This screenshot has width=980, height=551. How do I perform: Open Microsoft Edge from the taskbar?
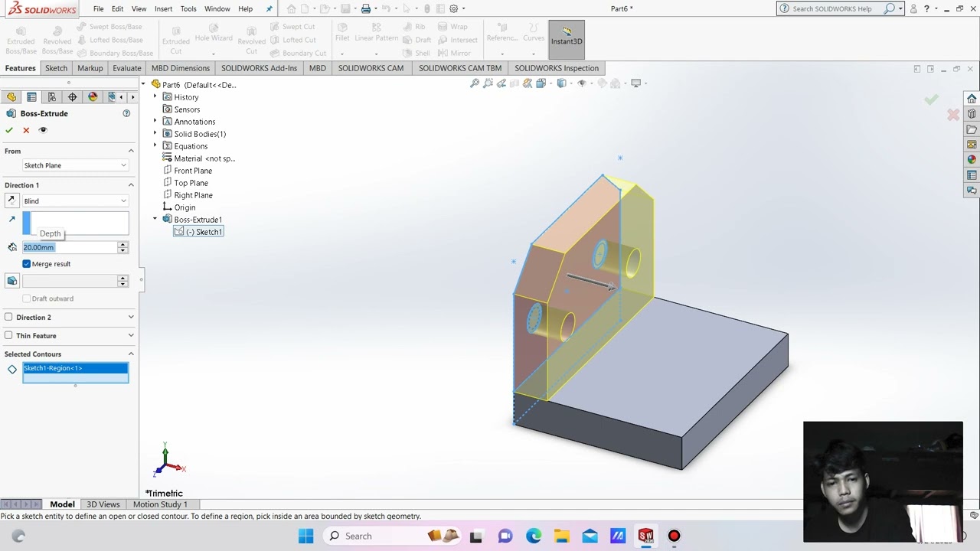pos(534,536)
